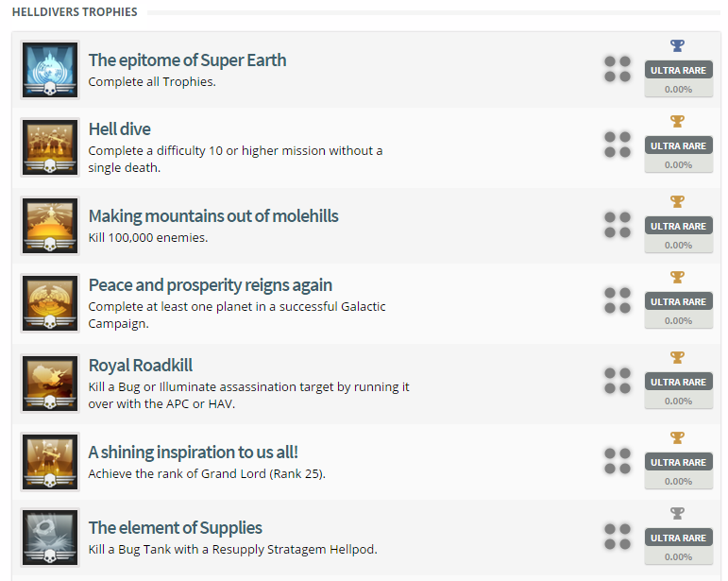Click the gold trophy icon for Hell dive
The image size is (728, 581).
coord(677,121)
